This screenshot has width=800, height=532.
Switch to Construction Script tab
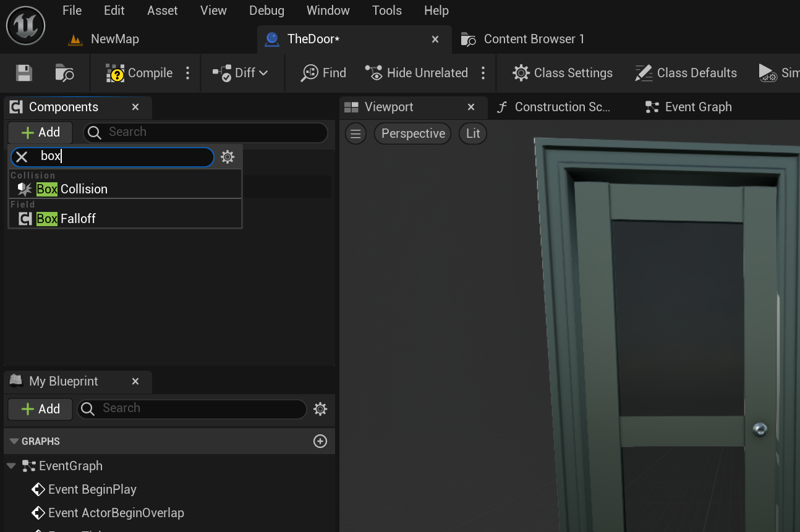(x=553, y=107)
